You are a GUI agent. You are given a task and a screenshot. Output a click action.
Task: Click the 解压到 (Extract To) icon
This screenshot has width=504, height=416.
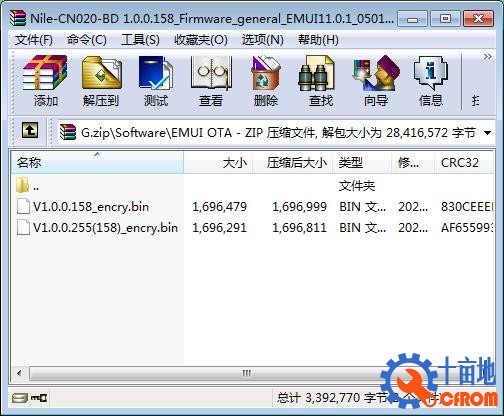pos(101,81)
